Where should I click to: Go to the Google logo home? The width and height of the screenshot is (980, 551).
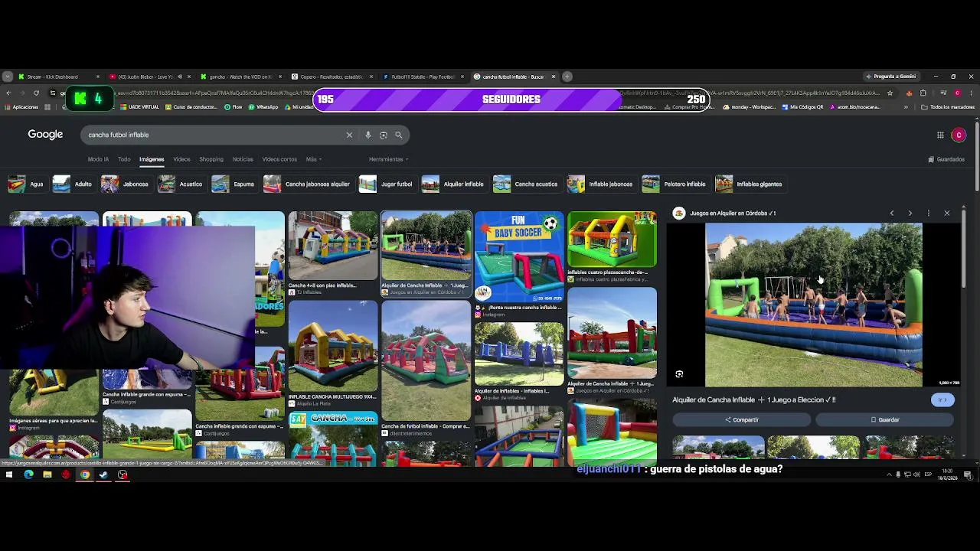[45, 135]
